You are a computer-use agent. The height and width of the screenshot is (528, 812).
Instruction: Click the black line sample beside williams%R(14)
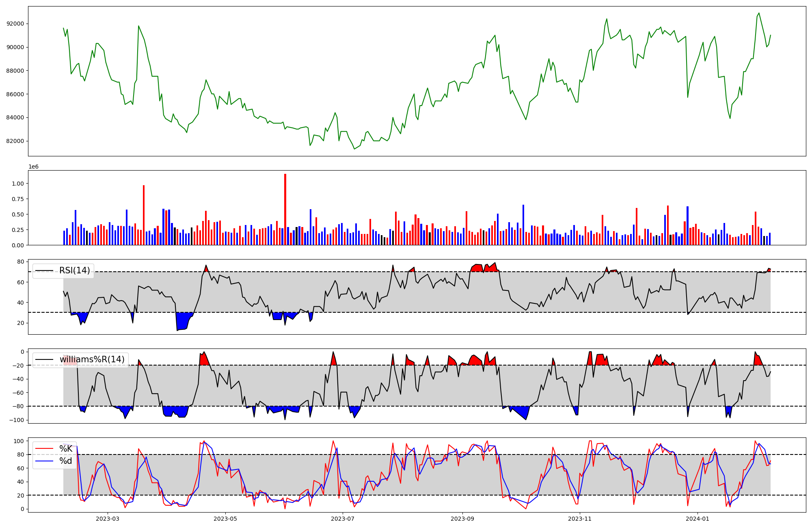click(44, 359)
